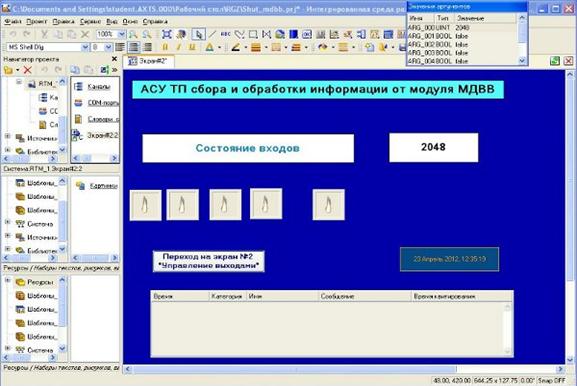The image size is (577, 386).
Task: Click the line color pen swatch
Action: (236, 47)
